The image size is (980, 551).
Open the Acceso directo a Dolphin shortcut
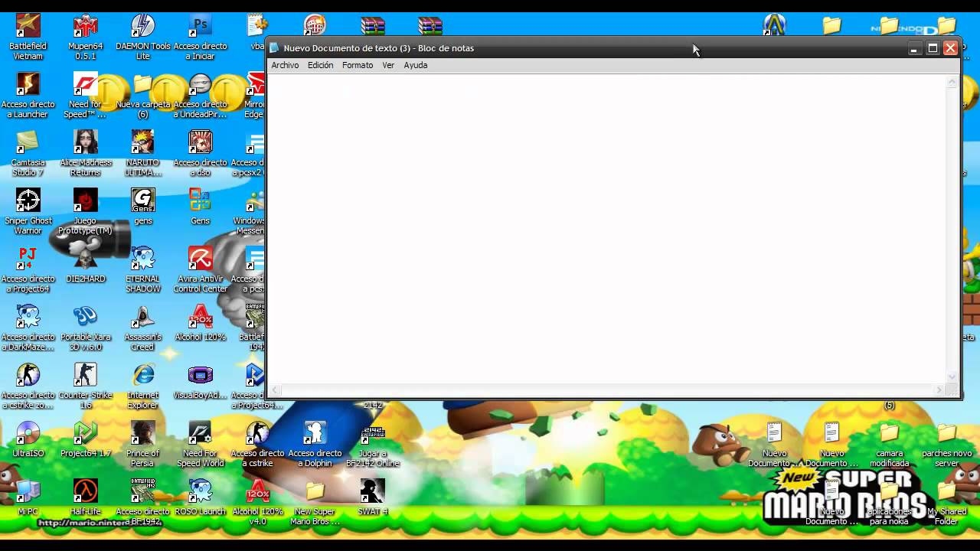[x=315, y=432]
